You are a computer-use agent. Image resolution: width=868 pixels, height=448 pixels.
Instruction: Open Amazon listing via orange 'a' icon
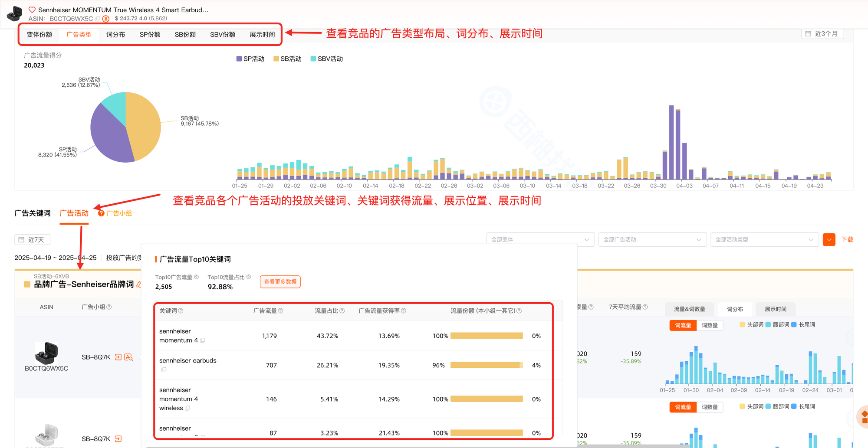pos(106,19)
